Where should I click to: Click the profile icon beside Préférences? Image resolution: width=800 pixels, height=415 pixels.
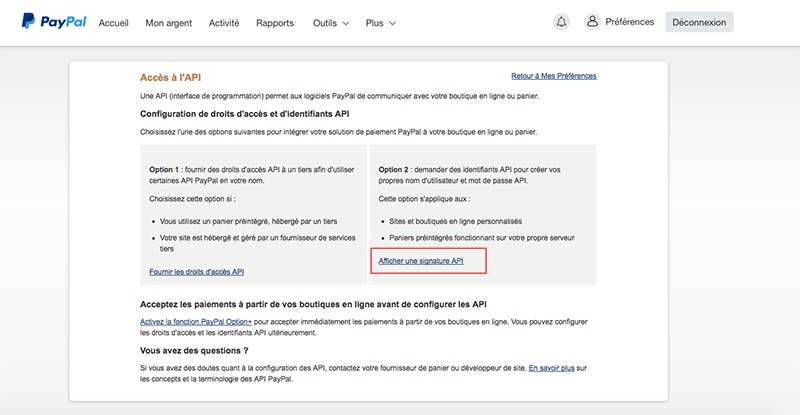tap(592, 22)
